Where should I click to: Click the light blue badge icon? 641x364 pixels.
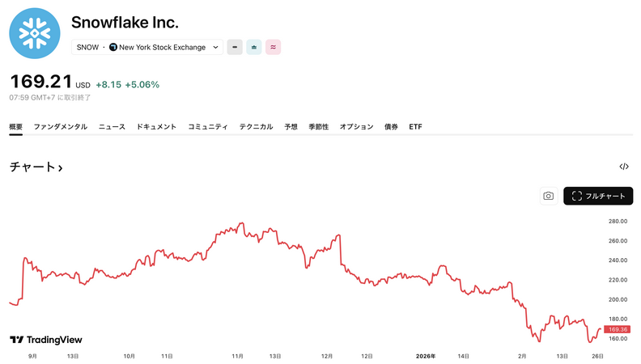(254, 47)
